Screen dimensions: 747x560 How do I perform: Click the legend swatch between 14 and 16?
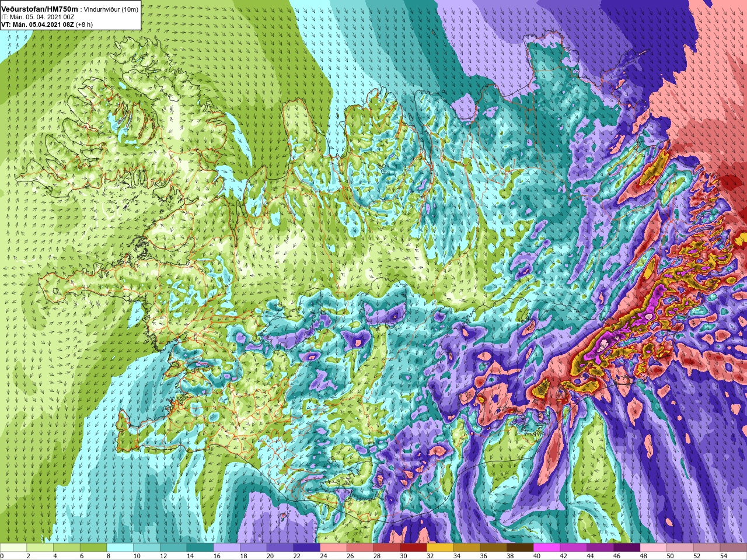200,548
